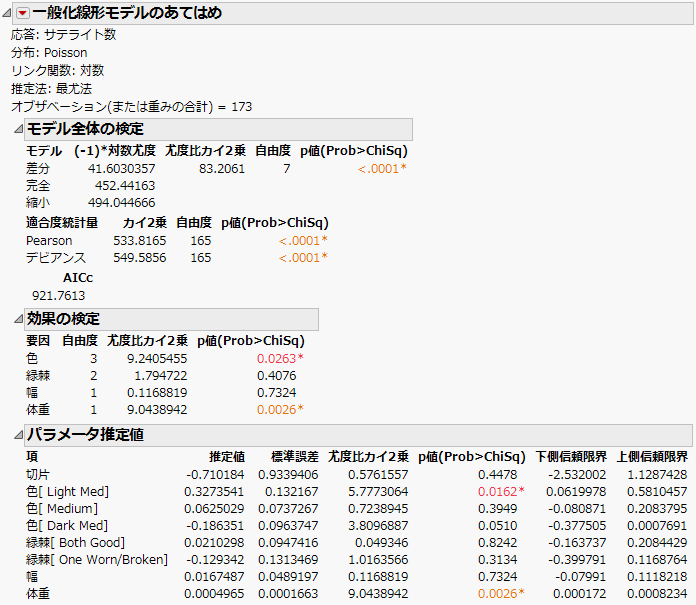Click the 標準誤差 column header
Viewport: 696px width, 605px height.
295,457
